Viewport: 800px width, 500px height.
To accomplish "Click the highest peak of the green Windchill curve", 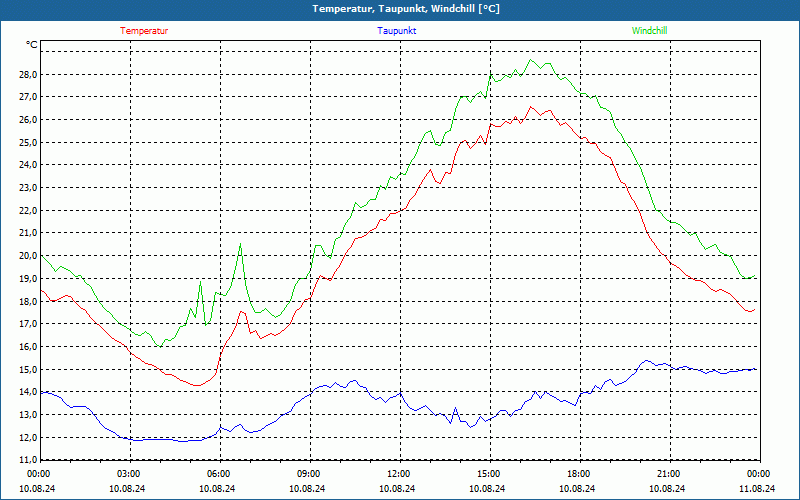I will pyautogui.click(x=532, y=60).
